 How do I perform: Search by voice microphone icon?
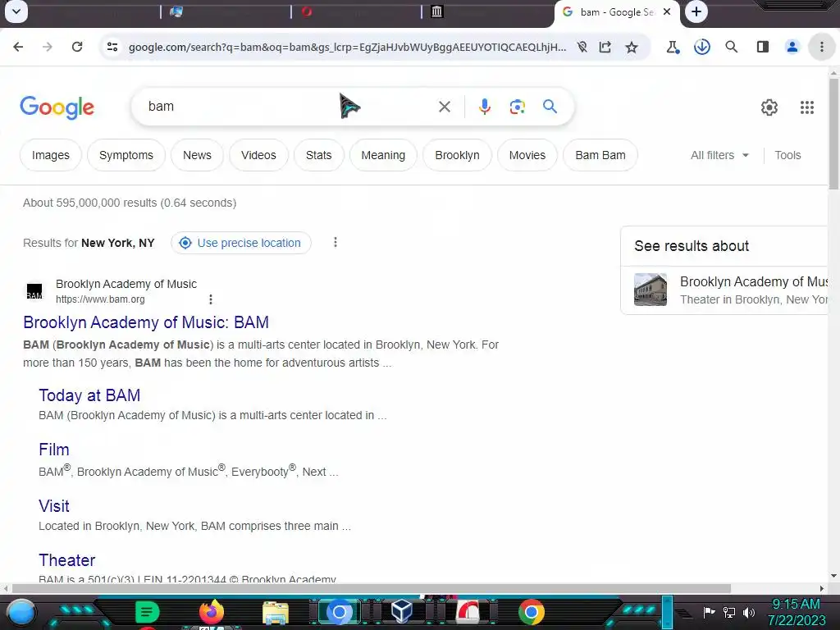484,107
